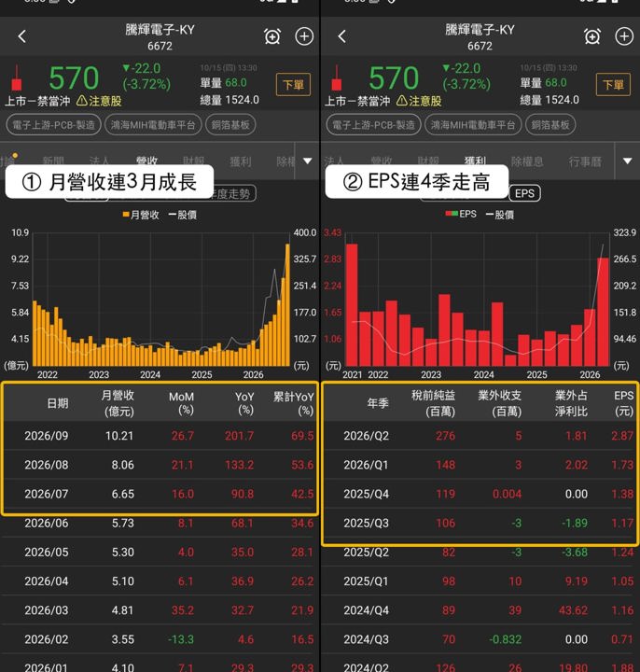Tap 2.87 EPS value for 2026/Q2
The height and width of the screenshot is (672, 640).
coord(622,436)
